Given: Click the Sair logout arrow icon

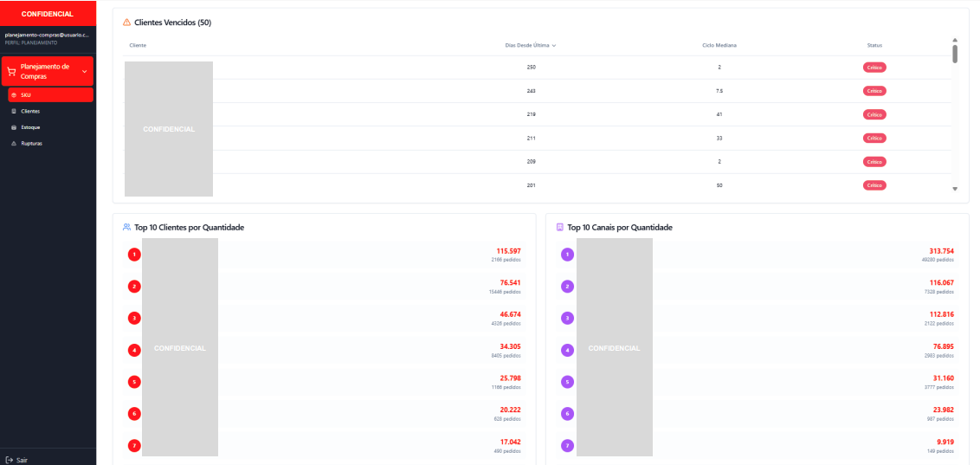Looking at the screenshot, I should [x=9, y=460].
